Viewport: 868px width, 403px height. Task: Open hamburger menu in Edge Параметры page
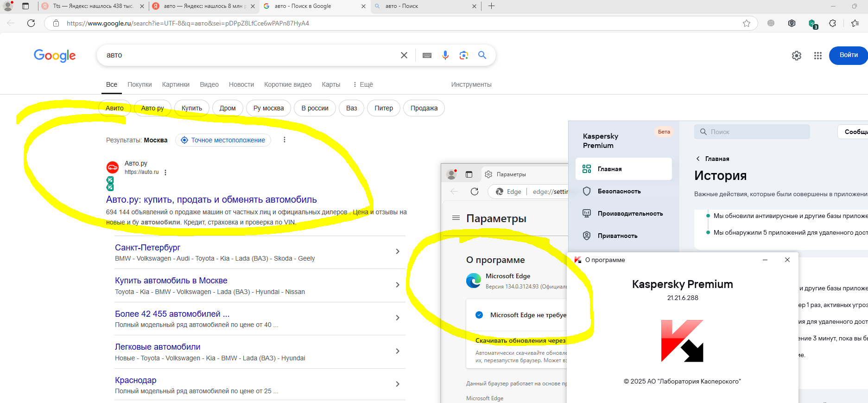click(456, 218)
